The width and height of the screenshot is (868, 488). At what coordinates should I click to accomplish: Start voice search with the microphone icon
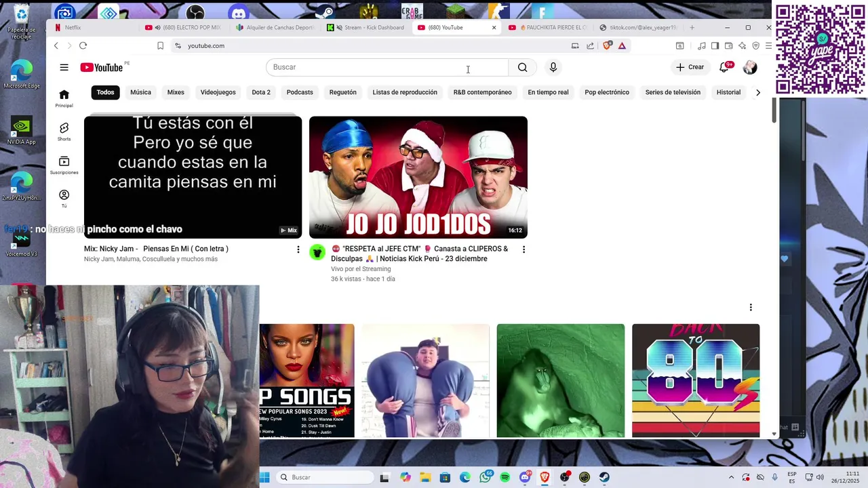tap(553, 67)
